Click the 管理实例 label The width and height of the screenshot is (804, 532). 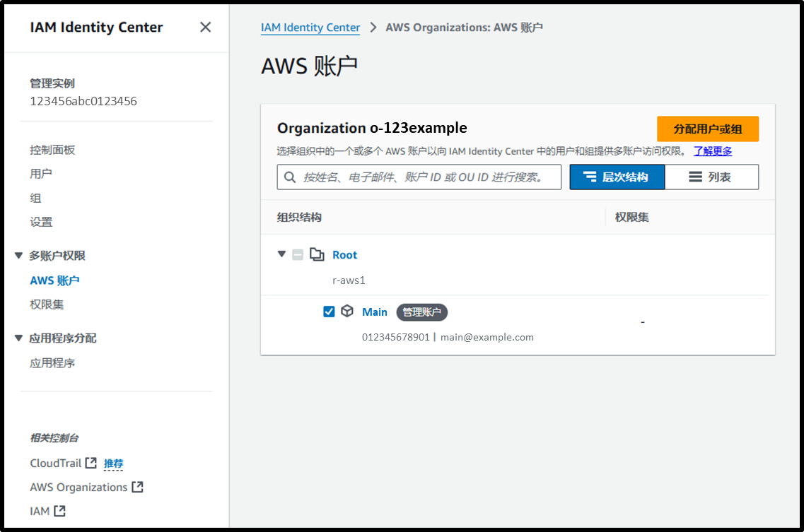[52, 83]
